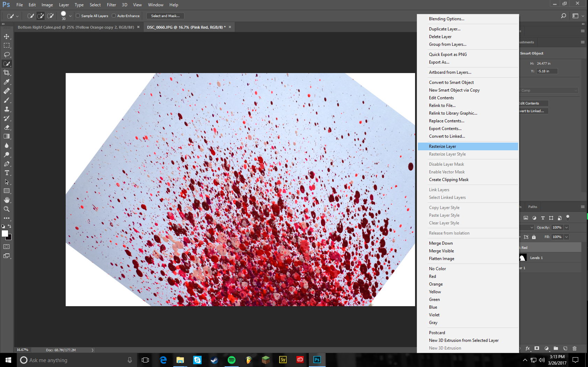Open the Search magnifier icon
The width and height of the screenshot is (588, 367).
point(563,16)
